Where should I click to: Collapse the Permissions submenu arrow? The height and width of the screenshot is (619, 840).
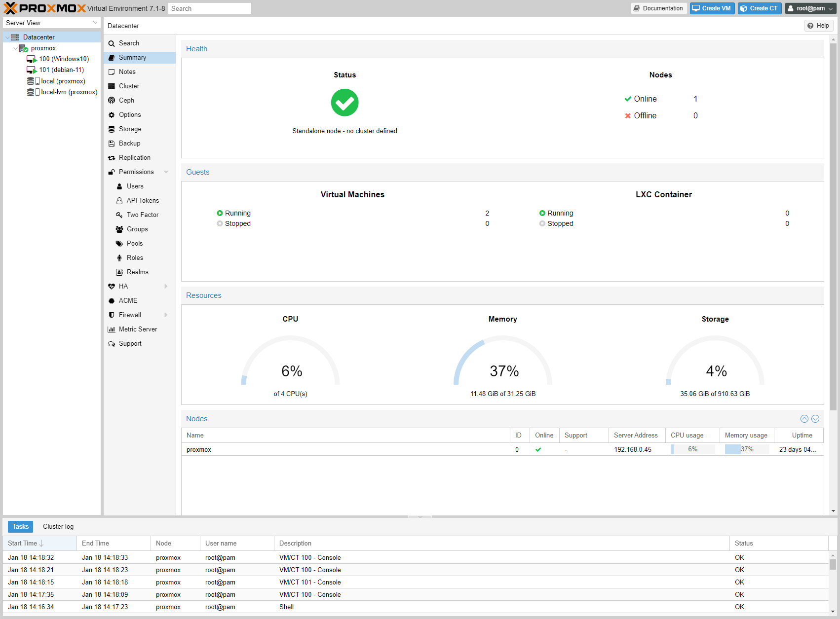tap(166, 172)
